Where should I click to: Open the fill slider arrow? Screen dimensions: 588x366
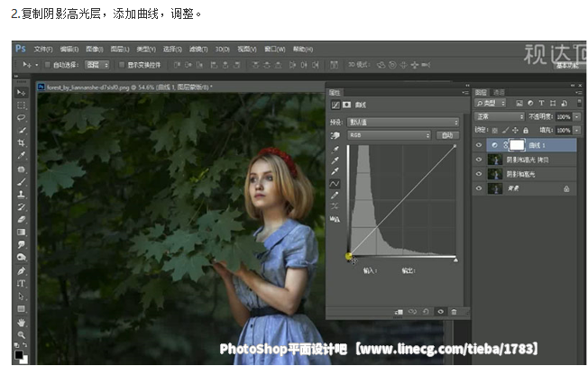tap(577, 131)
